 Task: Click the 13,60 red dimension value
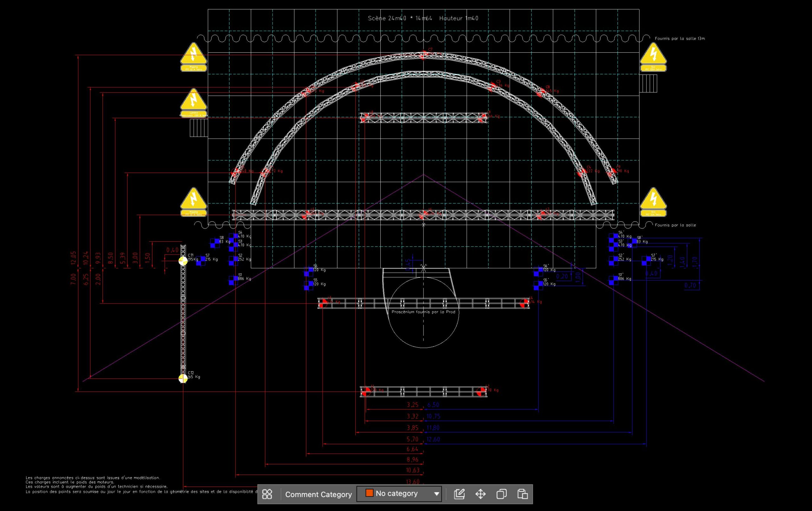[413, 482]
